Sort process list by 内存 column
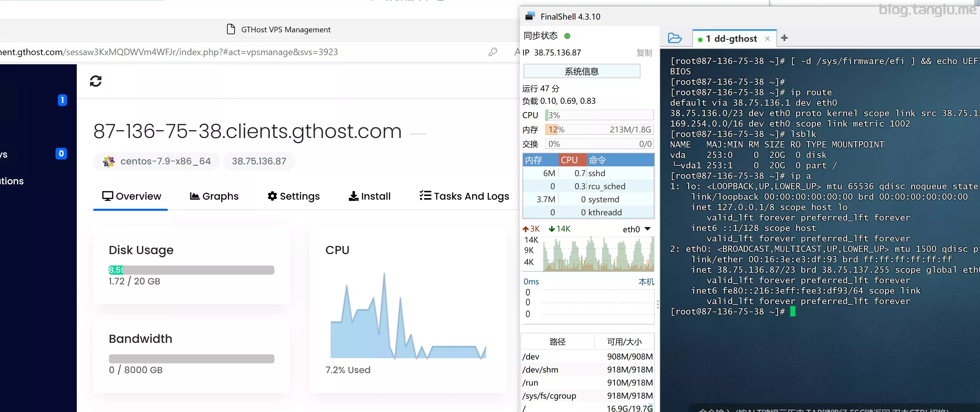This screenshot has height=412, width=980. pos(534,160)
